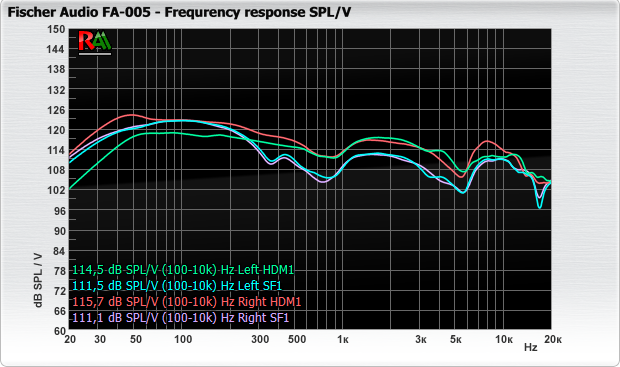Image resolution: width=620 pixels, height=367 pixels.
Task: Click the 'dB SPL / V' vertical axis label
Action: [38, 280]
